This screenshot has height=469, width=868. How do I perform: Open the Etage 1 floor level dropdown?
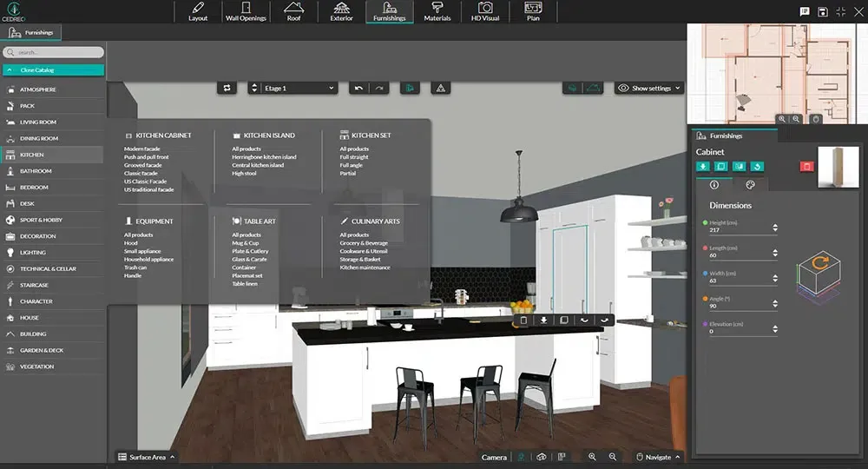pos(293,88)
